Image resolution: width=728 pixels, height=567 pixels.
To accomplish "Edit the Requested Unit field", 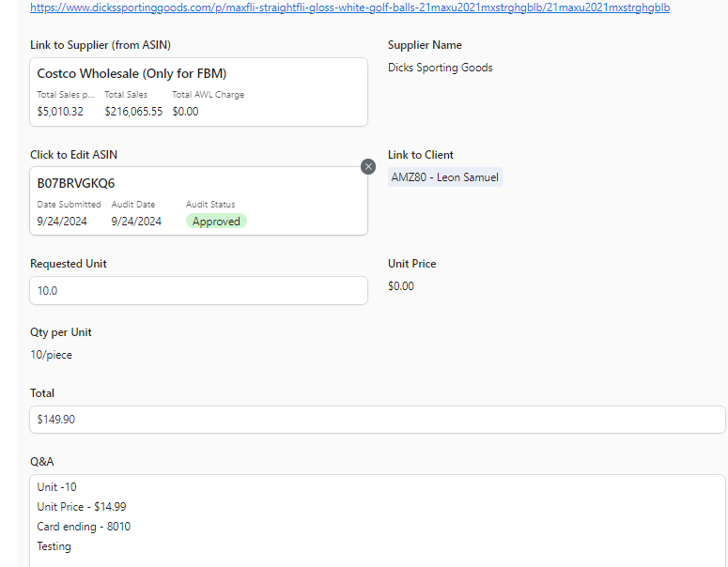I will point(199,290).
